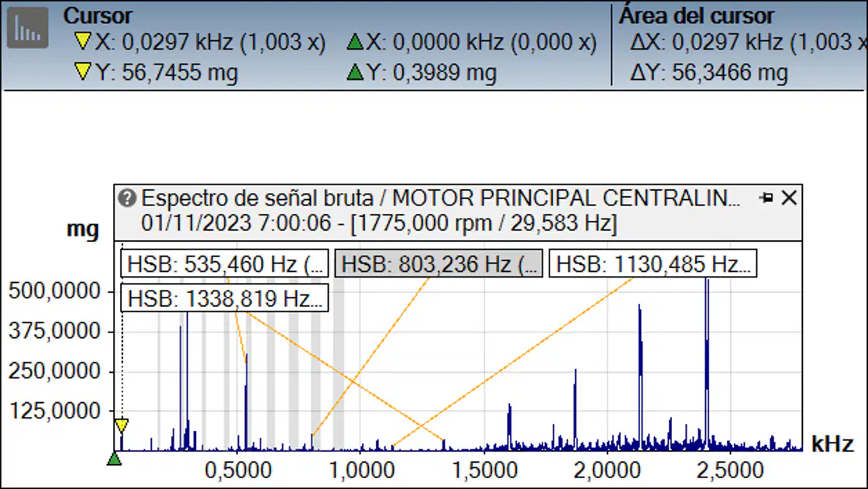The image size is (868, 489).
Task: Pin the spectrum tooltip window
Action: tap(766, 198)
